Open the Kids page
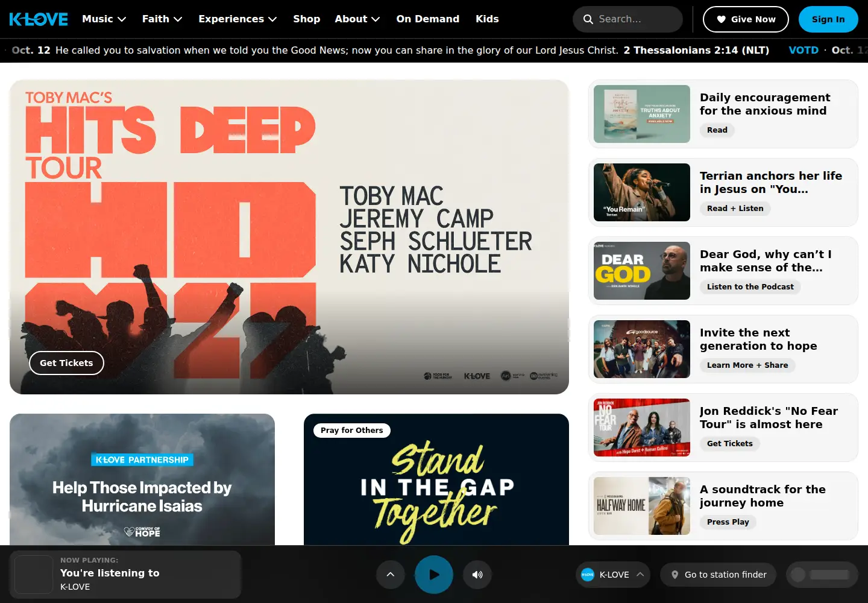 point(487,19)
